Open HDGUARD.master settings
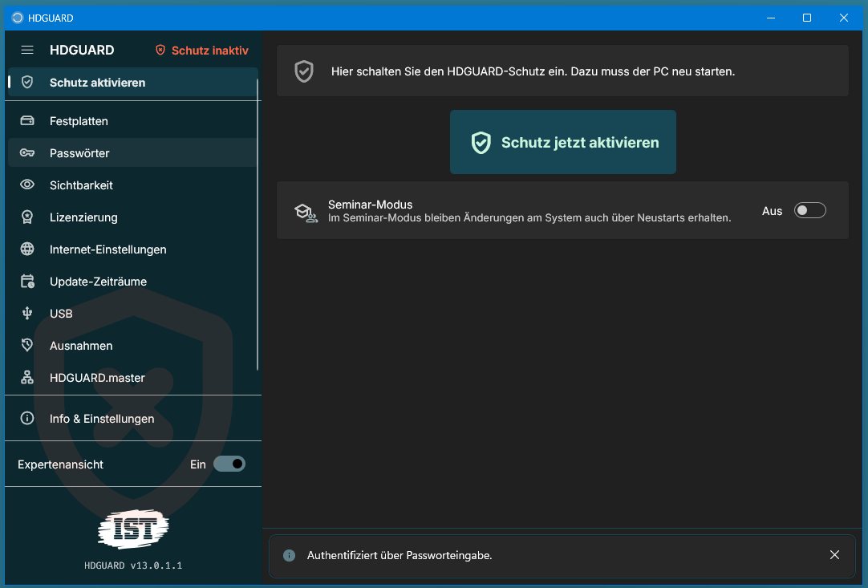The height and width of the screenshot is (588, 868). click(x=133, y=378)
